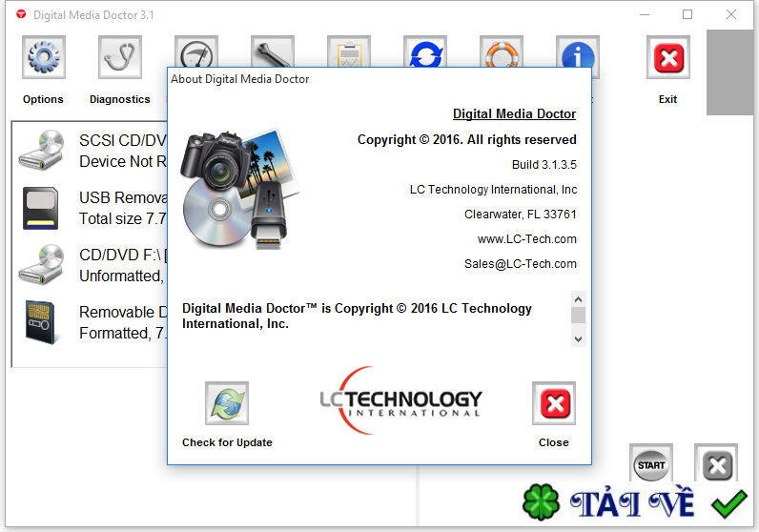Open the Diagnostics stethoscope icon
The height and width of the screenshot is (532, 759).
pyautogui.click(x=120, y=57)
